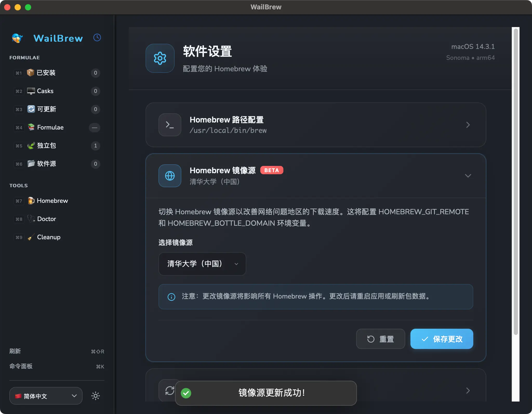Open the Homebrew tools entry
Screen dimensions: 532x414
pos(57,201)
